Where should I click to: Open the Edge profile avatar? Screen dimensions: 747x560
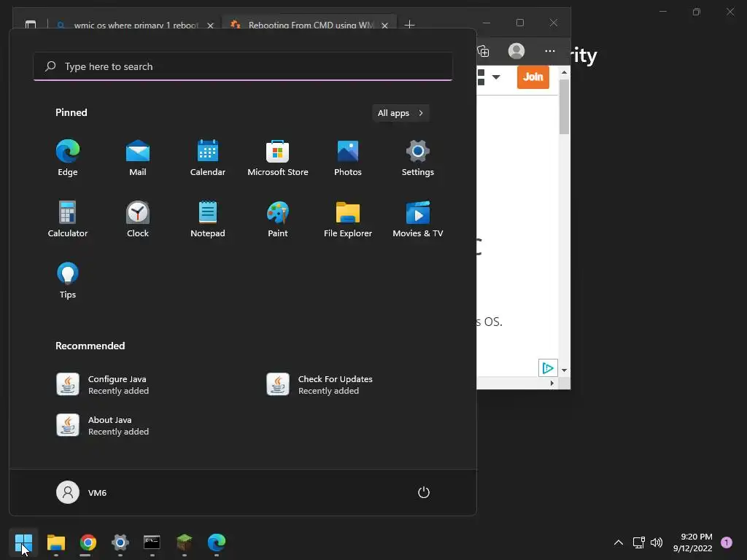pyautogui.click(x=516, y=51)
